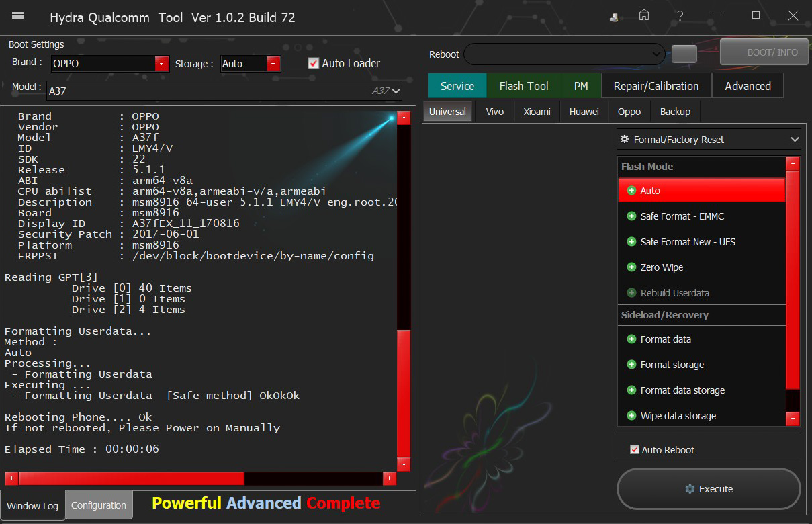Screen dimensions: 812x524
Task: Click the Execute button
Action: pyautogui.click(x=709, y=489)
